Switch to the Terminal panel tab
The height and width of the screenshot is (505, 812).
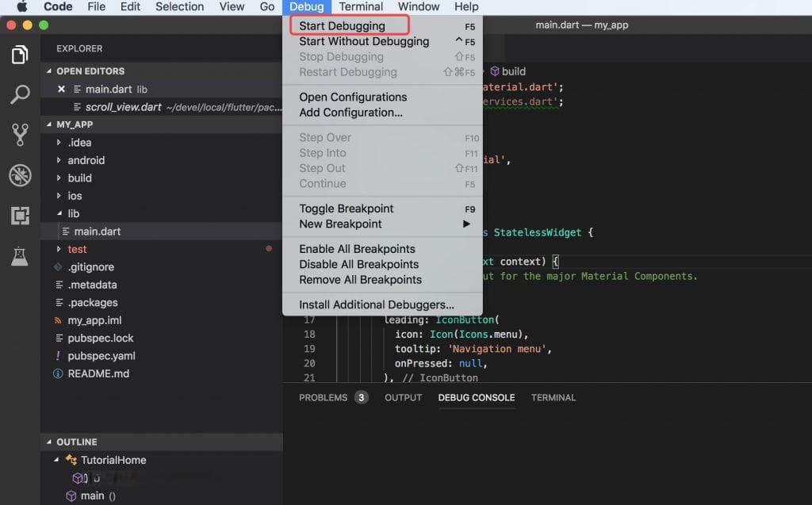(553, 398)
